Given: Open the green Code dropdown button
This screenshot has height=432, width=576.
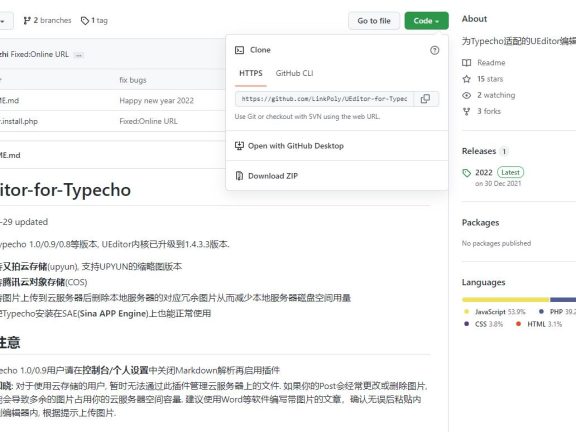Looking at the screenshot, I should click(x=426, y=21).
